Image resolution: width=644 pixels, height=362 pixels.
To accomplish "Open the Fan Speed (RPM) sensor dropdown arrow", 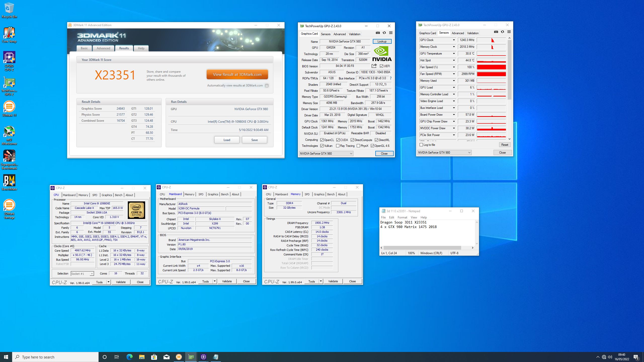I will [454, 74].
